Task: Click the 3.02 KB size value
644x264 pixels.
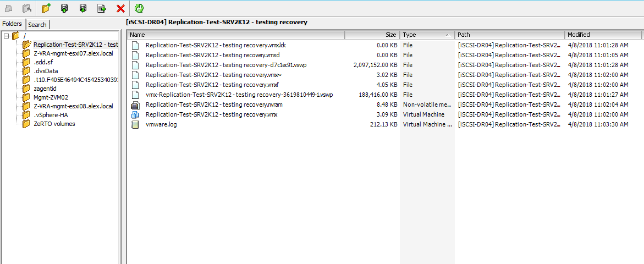Action: (387, 75)
